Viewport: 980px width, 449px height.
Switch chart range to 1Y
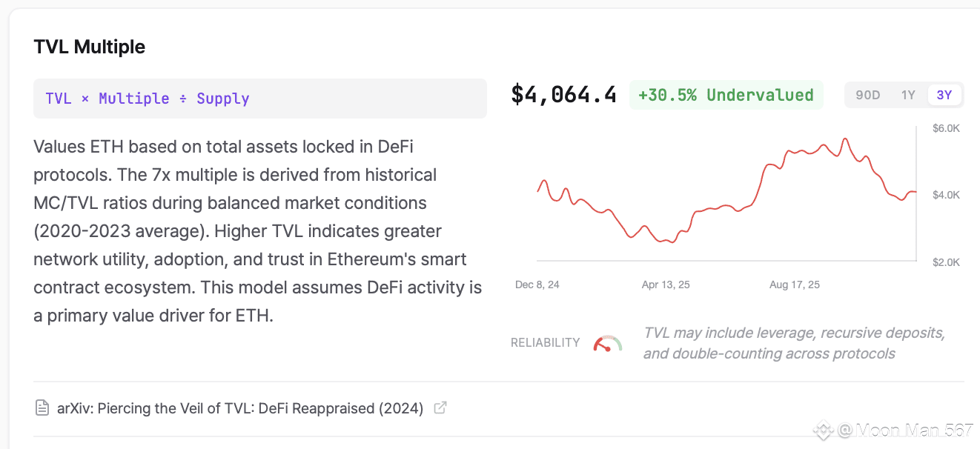(908, 95)
